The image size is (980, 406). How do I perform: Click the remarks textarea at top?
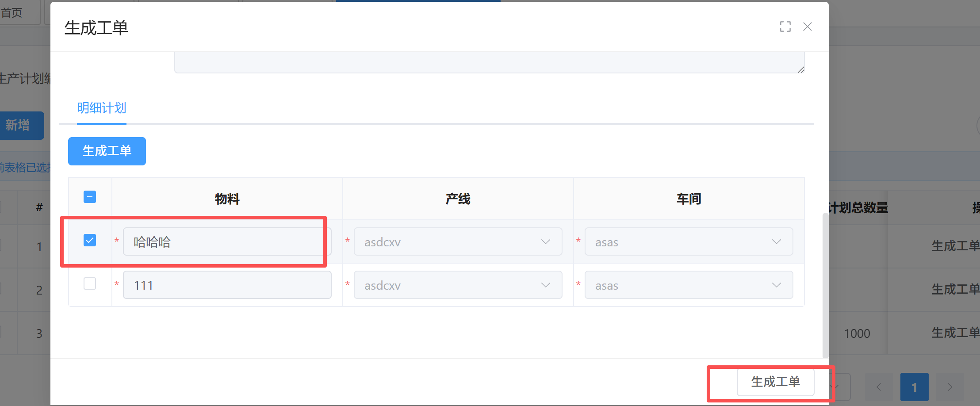[x=486, y=62]
